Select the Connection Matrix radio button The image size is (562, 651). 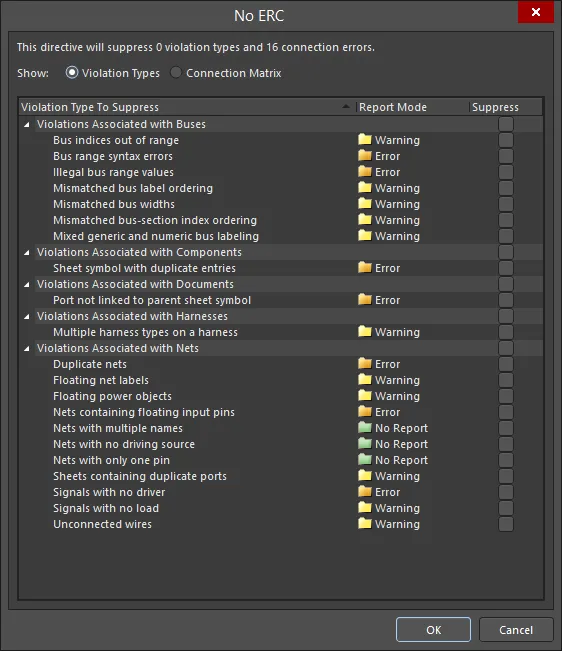point(176,73)
